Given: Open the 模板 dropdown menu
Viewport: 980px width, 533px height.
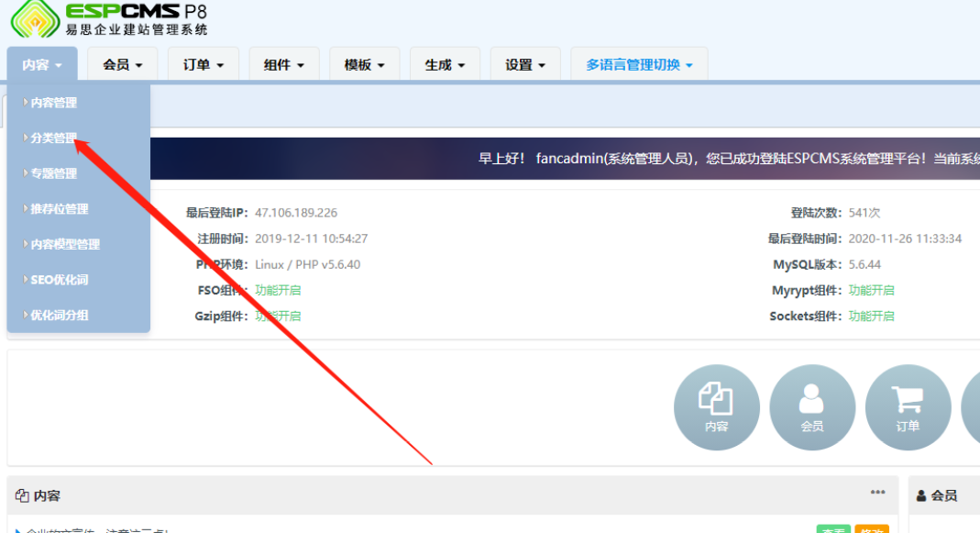Looking at the screenshot, I should pyautogui.click(x=364, y=65).
